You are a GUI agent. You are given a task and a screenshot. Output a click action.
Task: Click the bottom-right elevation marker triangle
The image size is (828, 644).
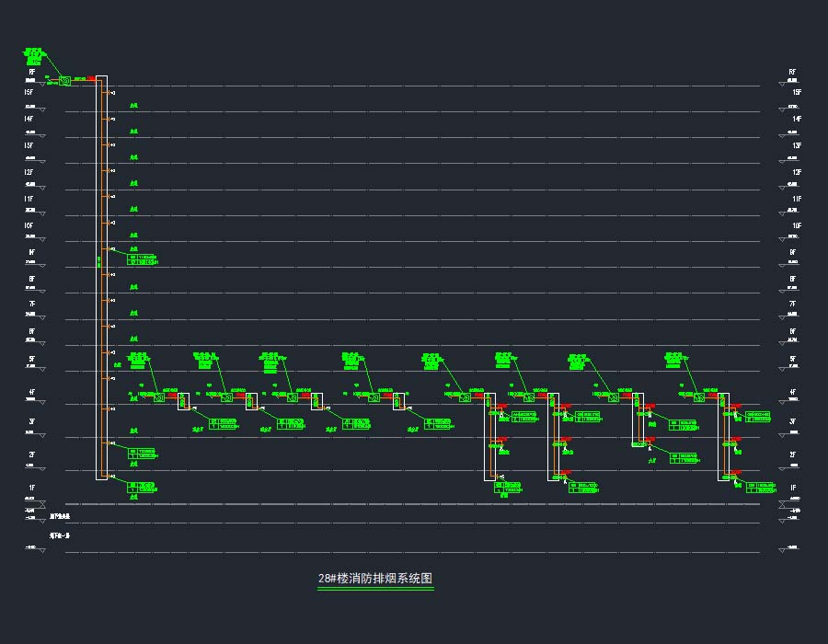783,549
